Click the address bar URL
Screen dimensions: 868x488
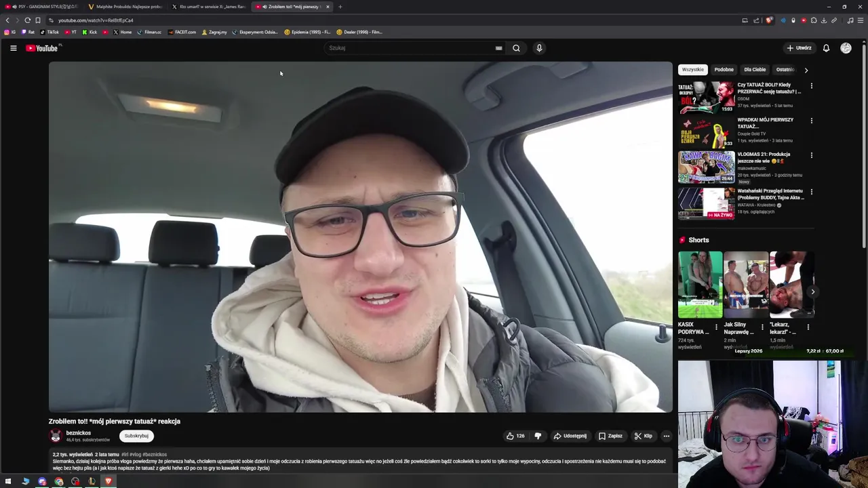96,20
